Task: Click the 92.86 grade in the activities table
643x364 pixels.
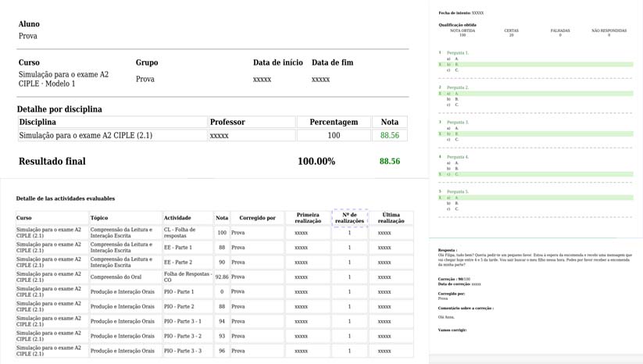Action: click(222, 277)
